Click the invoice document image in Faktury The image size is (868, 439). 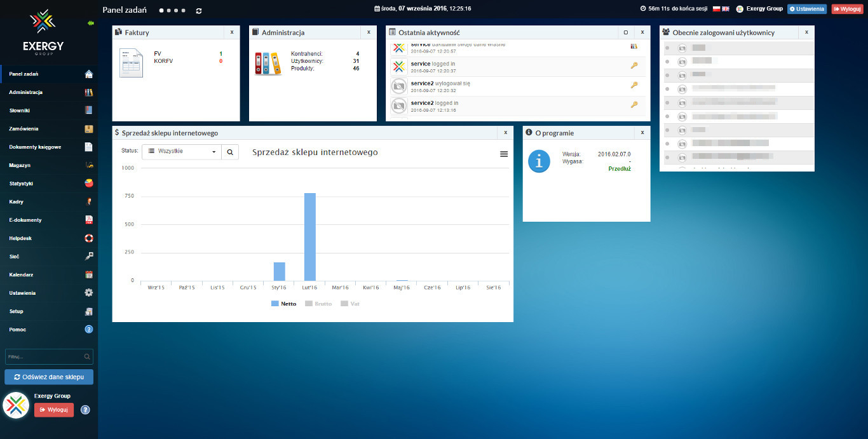pos(131,62)
